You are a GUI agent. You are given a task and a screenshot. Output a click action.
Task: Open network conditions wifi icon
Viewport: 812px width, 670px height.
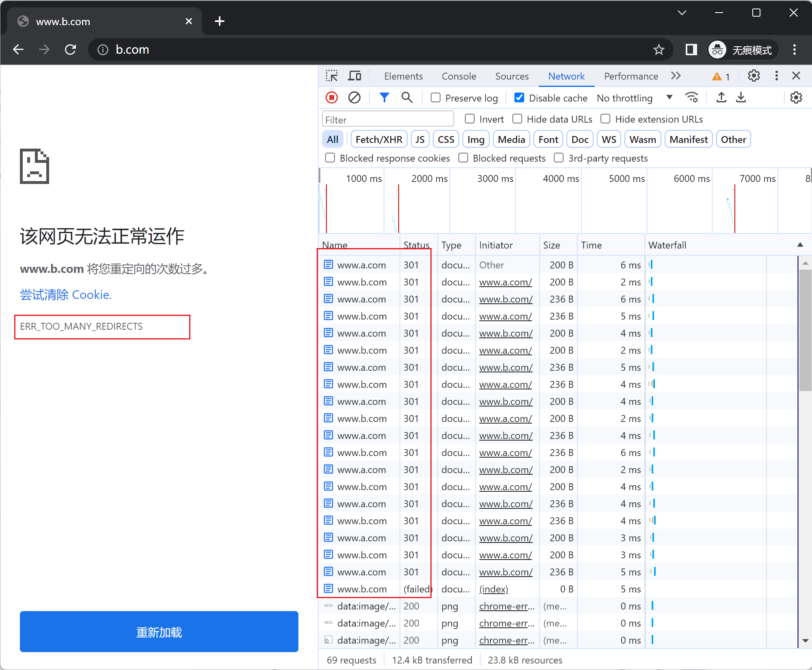pyautogui.click(x=691, y=97)
